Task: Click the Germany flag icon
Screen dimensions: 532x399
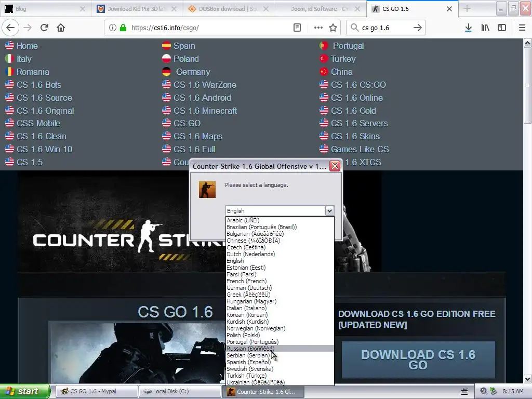Action: 166,72
